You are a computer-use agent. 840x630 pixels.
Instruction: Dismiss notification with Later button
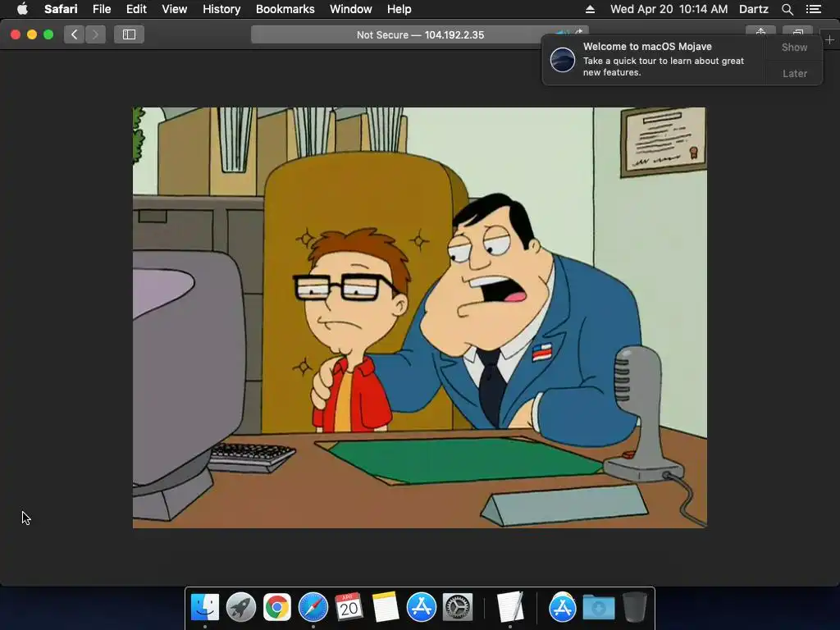[794, 74]
